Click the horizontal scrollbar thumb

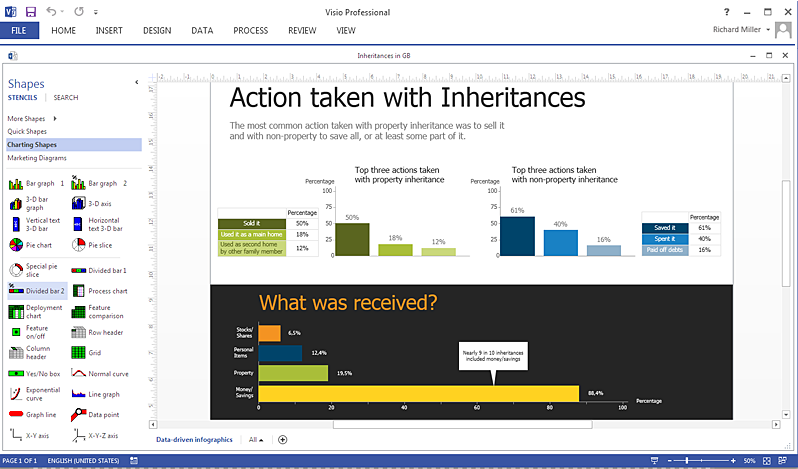pyautogui.click(x=462, y=424)
